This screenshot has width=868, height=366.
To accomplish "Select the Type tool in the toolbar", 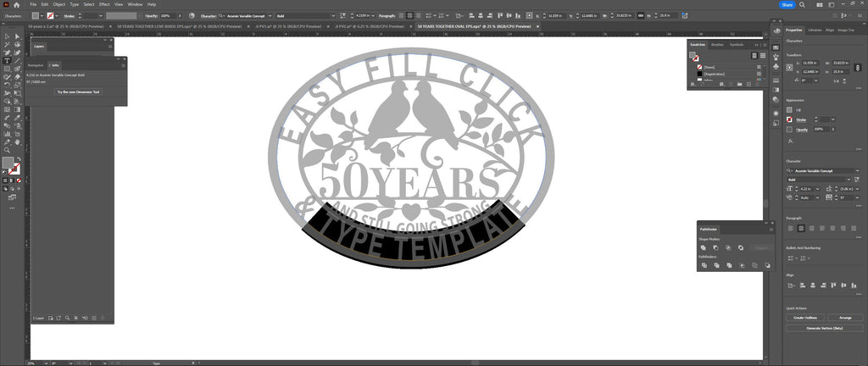I will click(x=7, y=60).
